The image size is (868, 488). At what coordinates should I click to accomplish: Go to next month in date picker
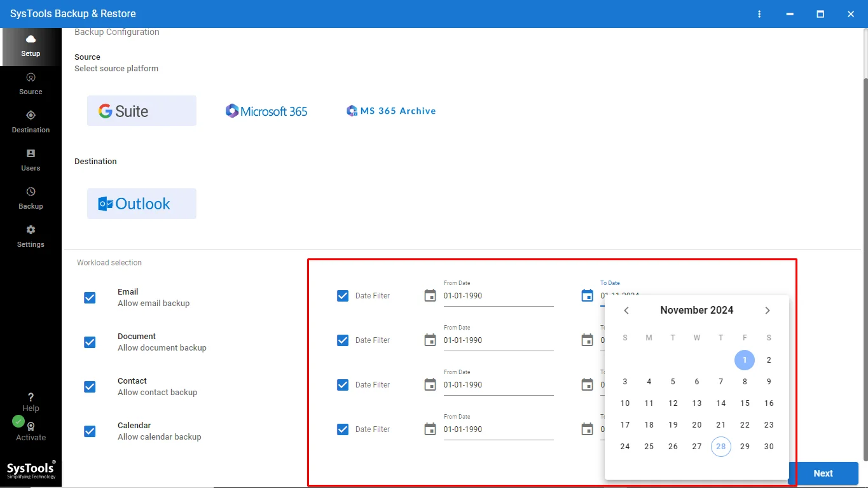point(768,310)
